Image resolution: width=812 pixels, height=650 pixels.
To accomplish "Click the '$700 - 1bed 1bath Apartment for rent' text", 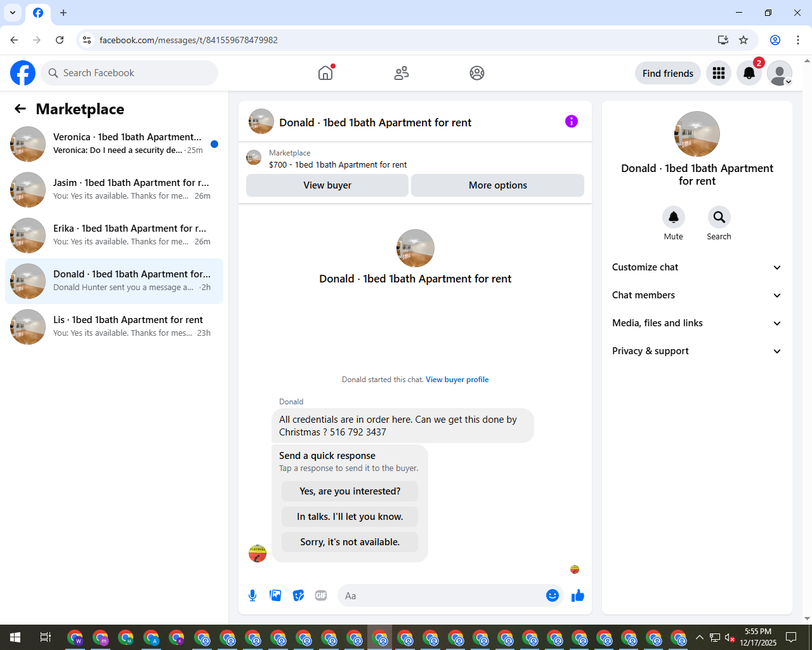I will [338, 164].
